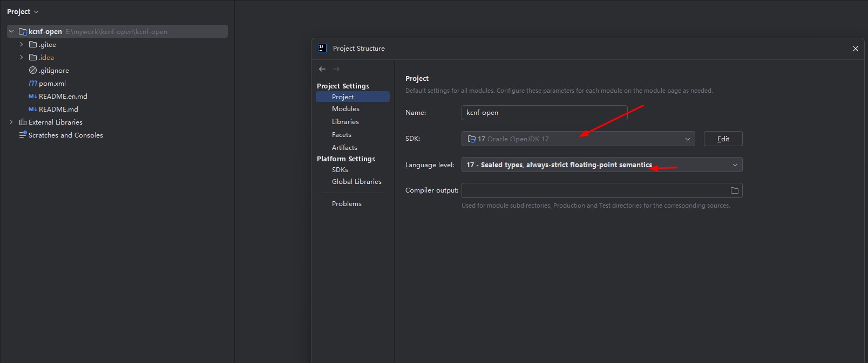Open the SDKs platform settings page

[x=340, y=170]
